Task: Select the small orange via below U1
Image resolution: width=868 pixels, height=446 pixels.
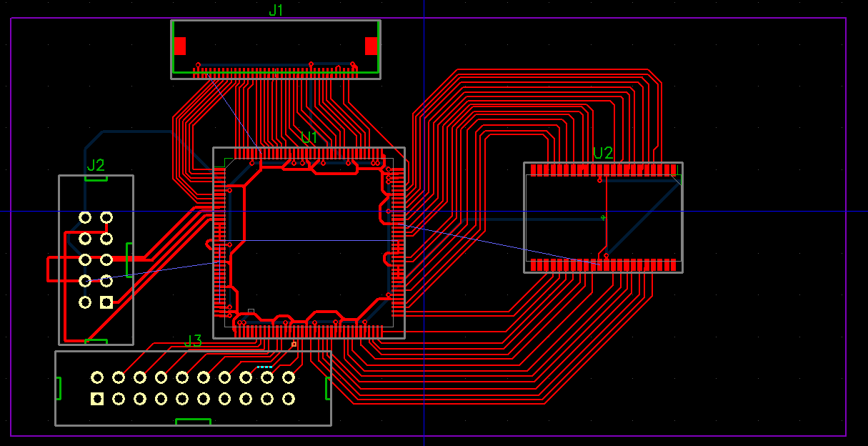Action: [294, 345]
